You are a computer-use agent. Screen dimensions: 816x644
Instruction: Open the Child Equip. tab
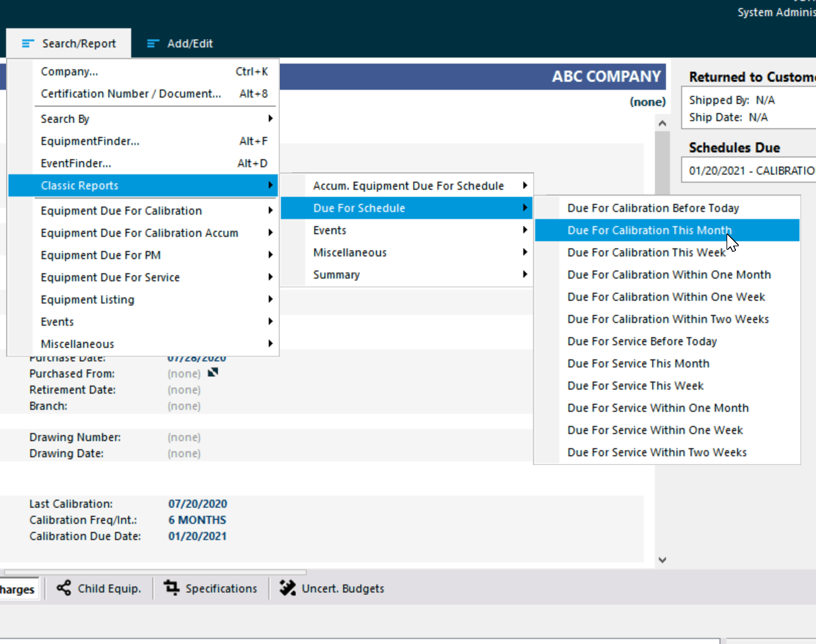pyautogui.click(x=100, y=589)
